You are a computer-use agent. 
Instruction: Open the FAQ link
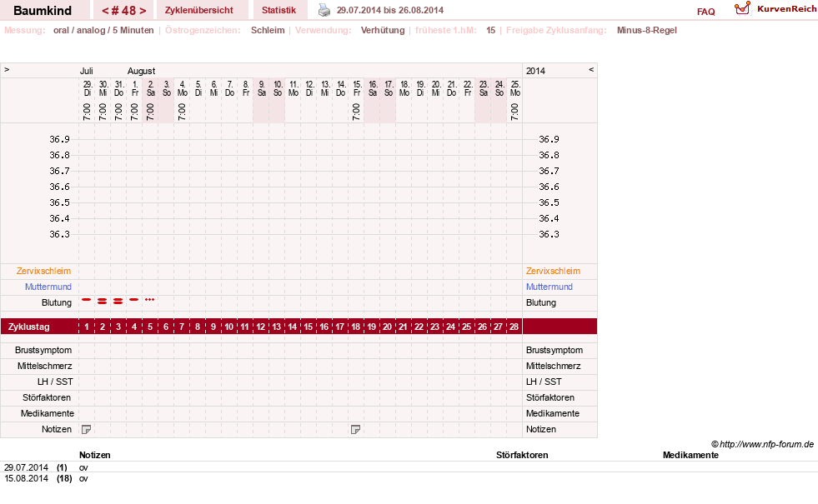click(705, 12)
